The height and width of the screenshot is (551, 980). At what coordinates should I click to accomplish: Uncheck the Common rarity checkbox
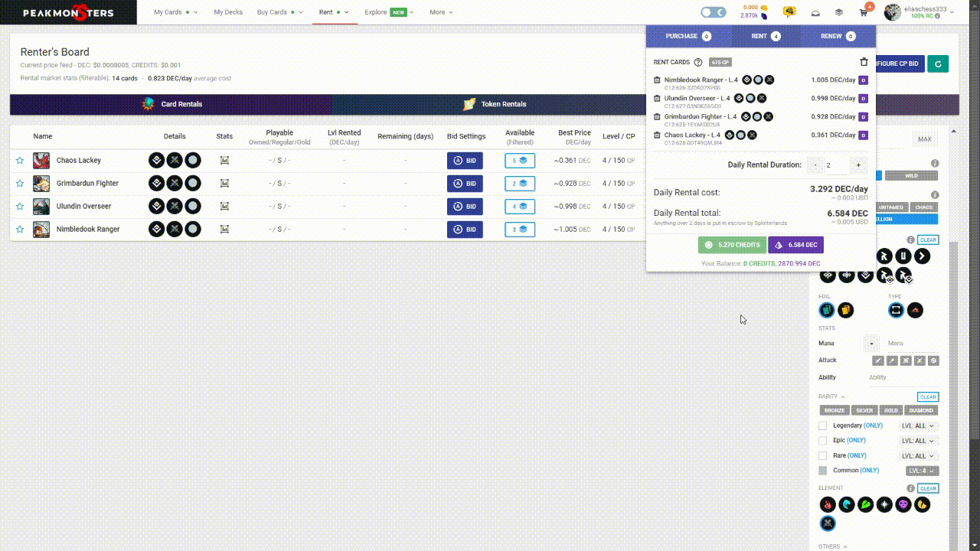point(823,471)
